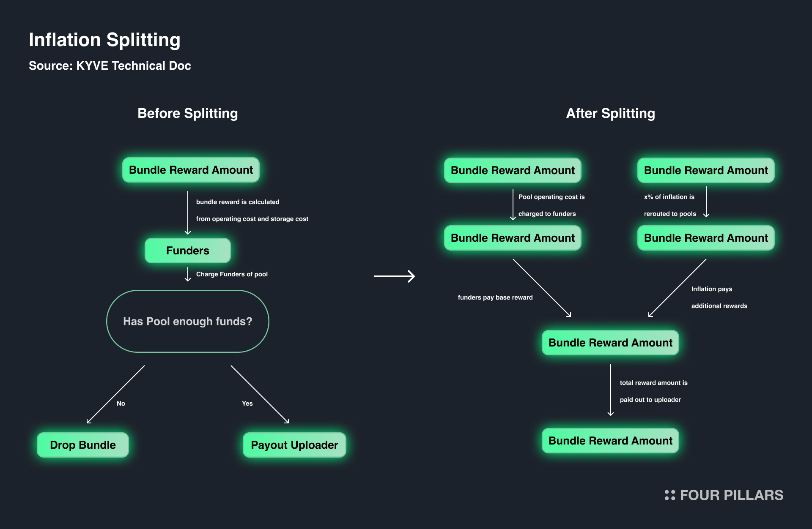Click the Bundle Reward Amount box above Funders
This screenshot has height=529, width=812.
click(x=191, y=170)
